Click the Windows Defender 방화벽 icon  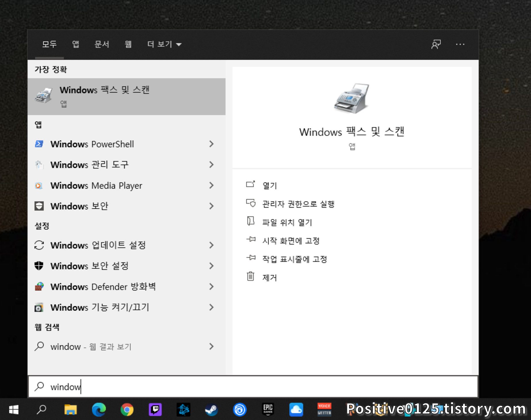(x=39, y=287)
